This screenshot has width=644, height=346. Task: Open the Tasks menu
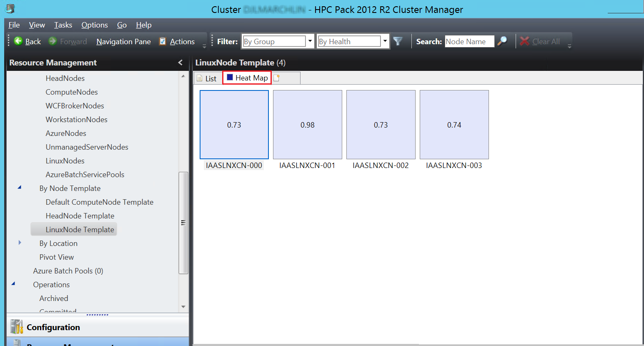coord(63,25)
